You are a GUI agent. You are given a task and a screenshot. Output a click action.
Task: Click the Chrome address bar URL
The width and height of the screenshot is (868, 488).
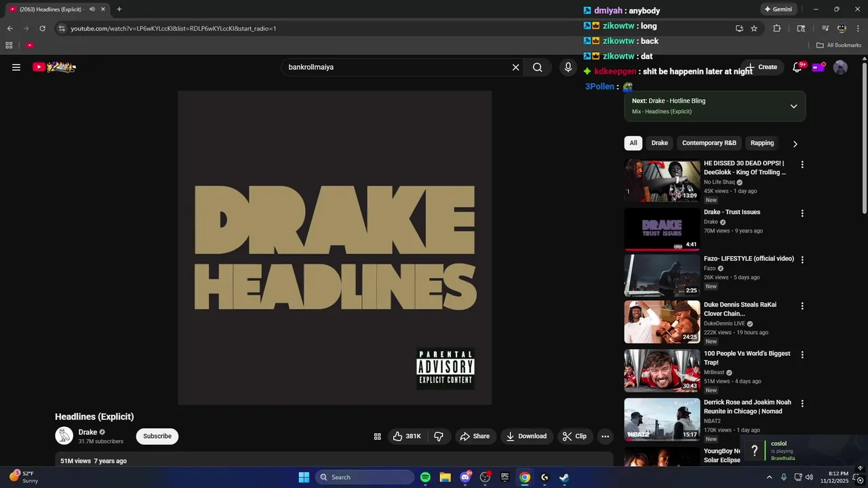(173, 28)
